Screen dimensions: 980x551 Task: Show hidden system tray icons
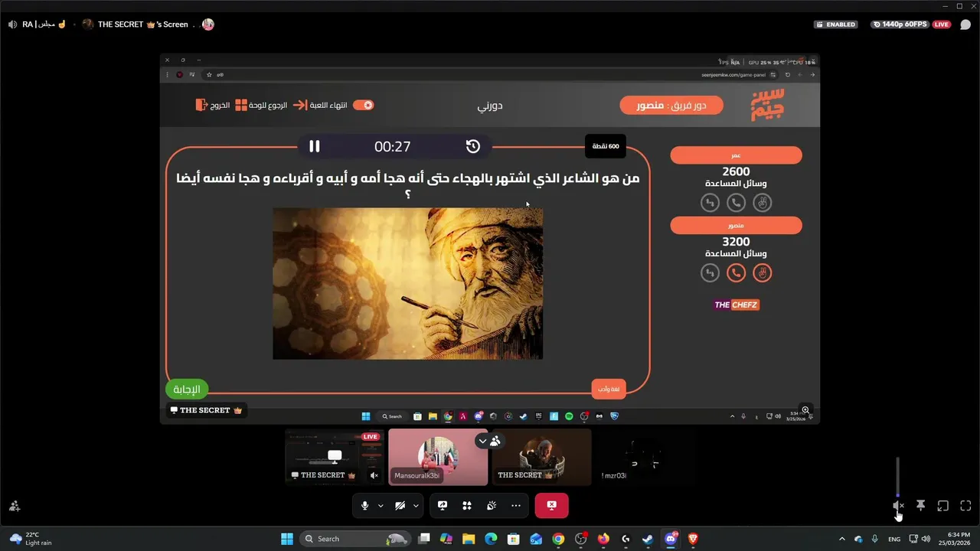[842, 539]
